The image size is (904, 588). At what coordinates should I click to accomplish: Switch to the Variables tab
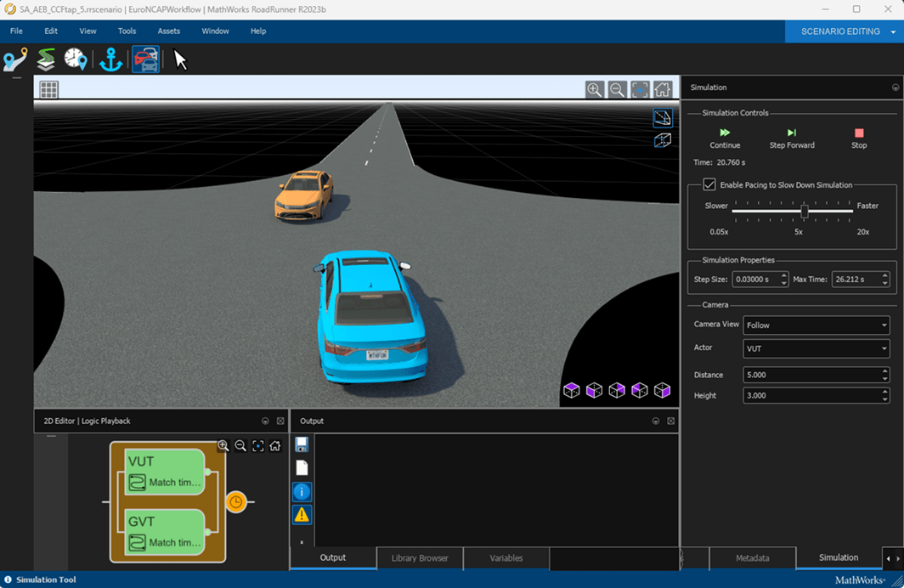506,558
